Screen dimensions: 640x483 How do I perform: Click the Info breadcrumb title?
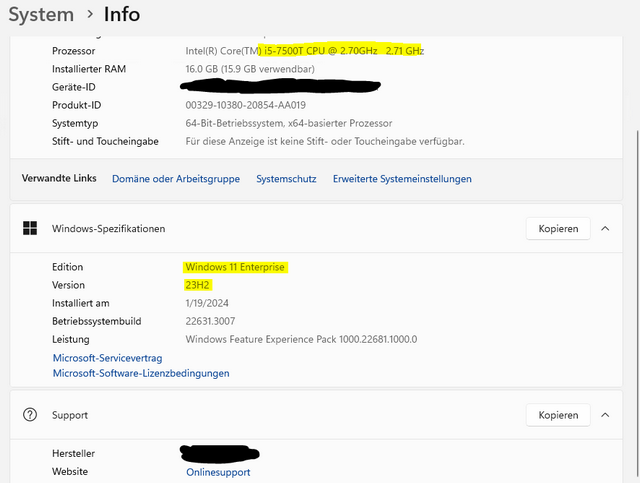122,15
